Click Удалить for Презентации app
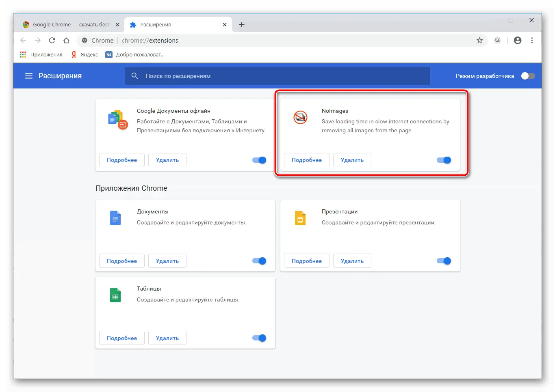Viewport: 555px width, 392px height. [x=352, y=261]
